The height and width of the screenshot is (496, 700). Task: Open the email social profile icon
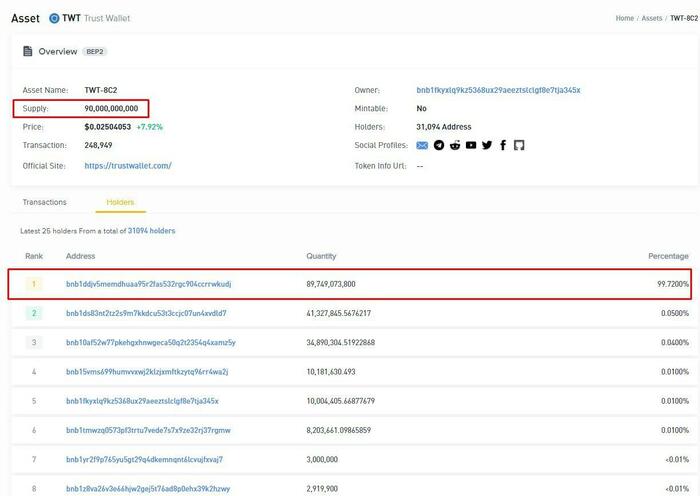(x=422, y=146)
